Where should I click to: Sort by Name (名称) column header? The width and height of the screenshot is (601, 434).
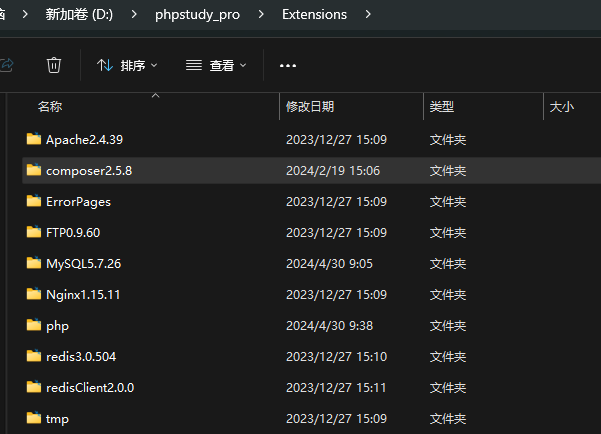tap(50, 107)
